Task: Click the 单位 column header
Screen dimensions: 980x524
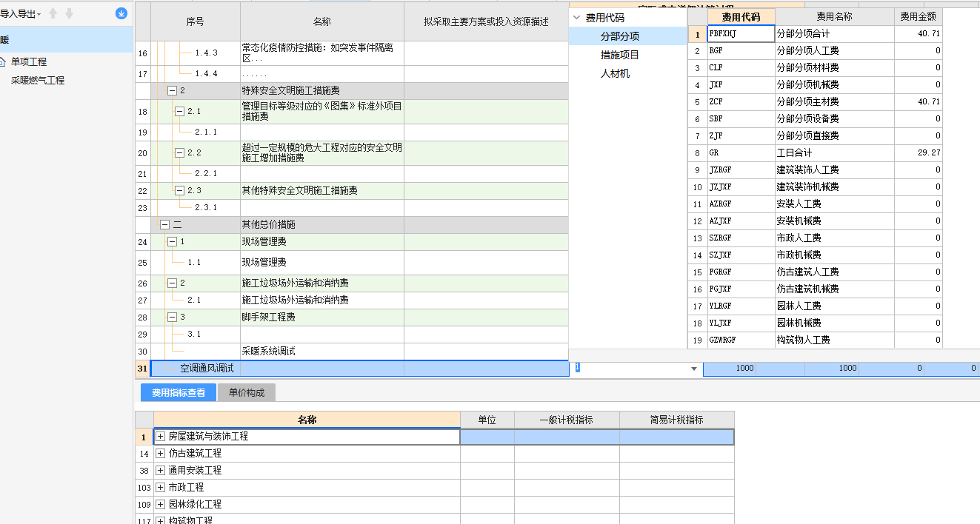Action: coord(487,420)
